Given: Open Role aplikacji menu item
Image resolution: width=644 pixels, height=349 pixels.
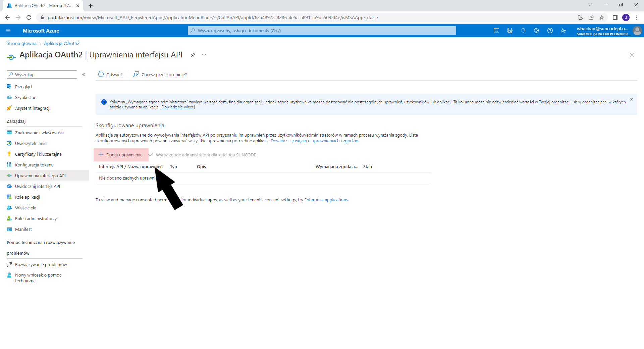Looking at the screenshot, I should [28, 197].
